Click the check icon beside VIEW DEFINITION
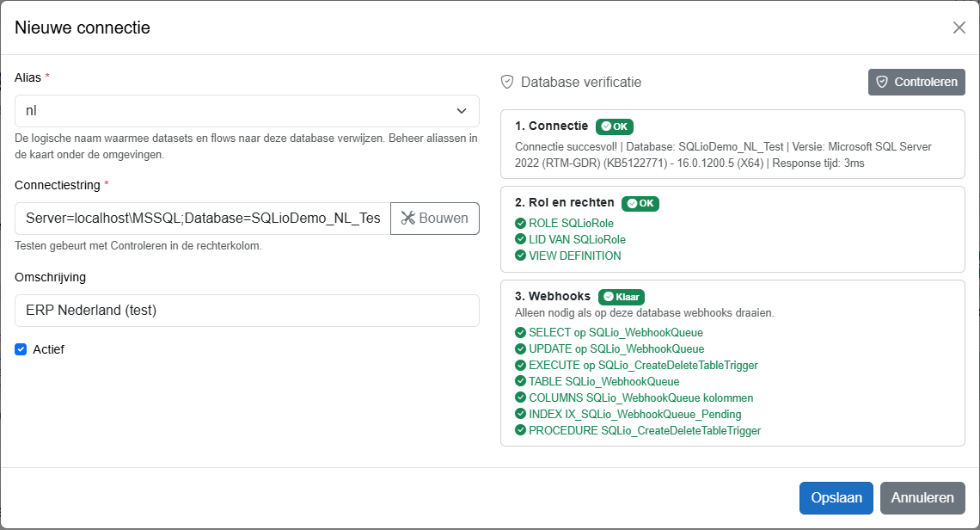Screen dimensions: 980x530 pos(520,256)
